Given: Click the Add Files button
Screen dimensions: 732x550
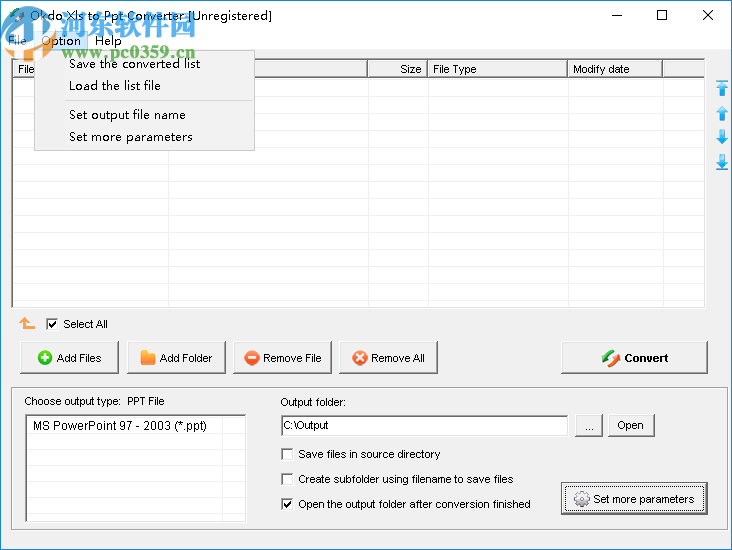Looking at the screenshot, I should 70,358.
